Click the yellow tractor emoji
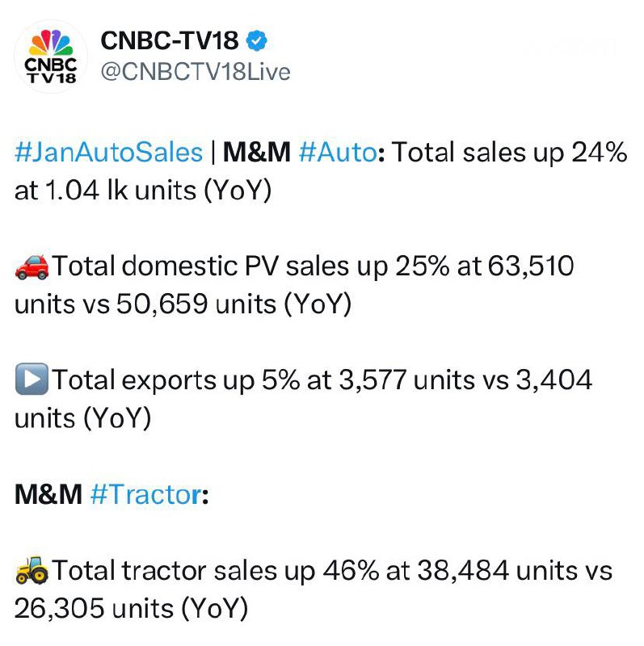This screenshot has width=644, height=646. pos(32,571)
